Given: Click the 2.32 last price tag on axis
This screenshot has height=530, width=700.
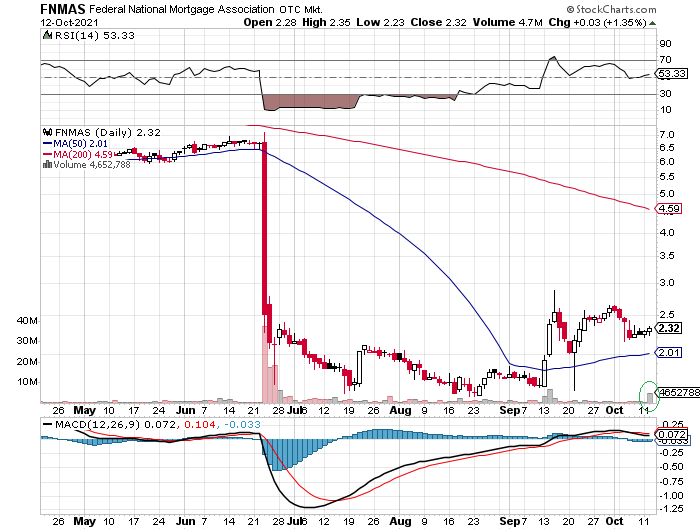Looking at the screenshot, I should tap(668, 328).
